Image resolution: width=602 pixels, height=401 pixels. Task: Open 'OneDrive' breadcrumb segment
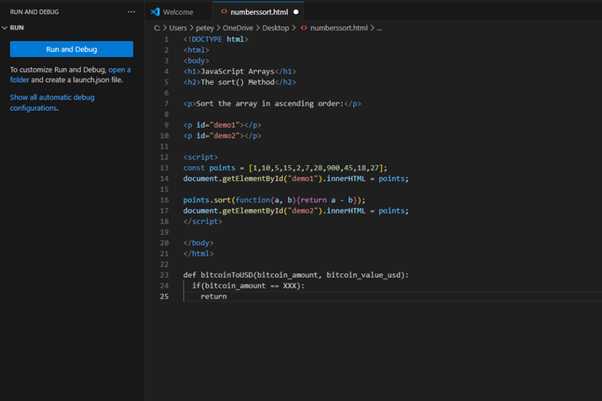[x=238, y=28]
